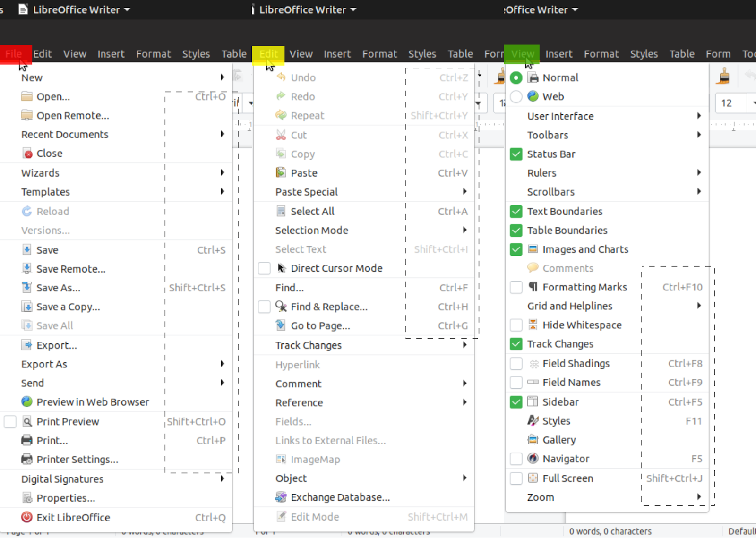Screen dimensions: 756x538
Task: Click the word count in the status bar
Action: click(610, 531)
